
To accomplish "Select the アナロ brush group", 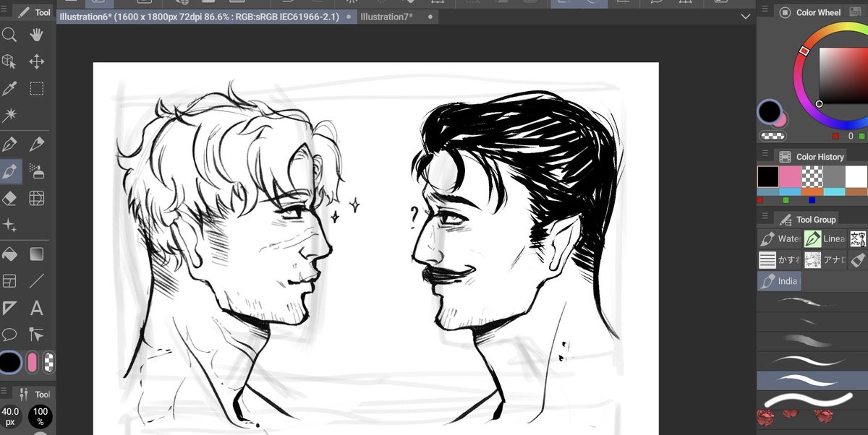I will (x=824, y=260).
